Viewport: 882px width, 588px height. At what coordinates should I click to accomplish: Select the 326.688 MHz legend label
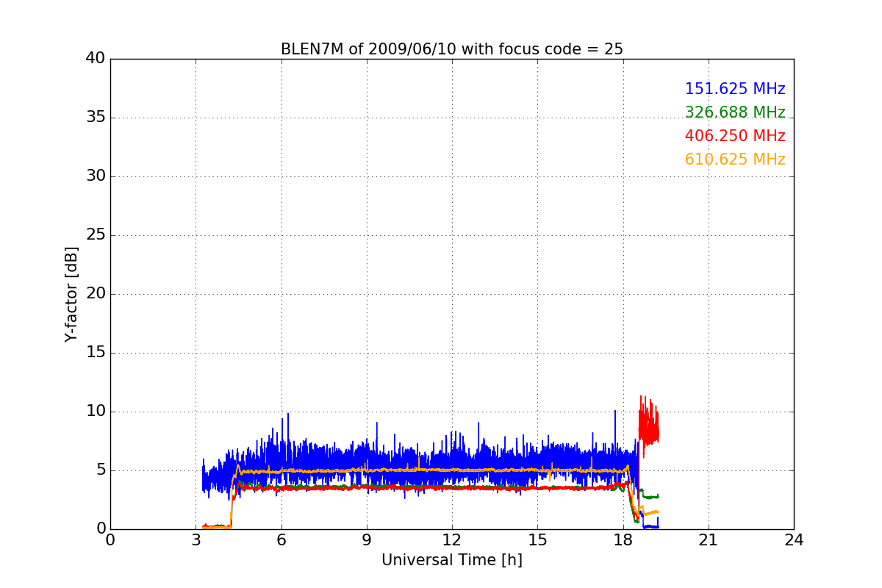[735, 112]
